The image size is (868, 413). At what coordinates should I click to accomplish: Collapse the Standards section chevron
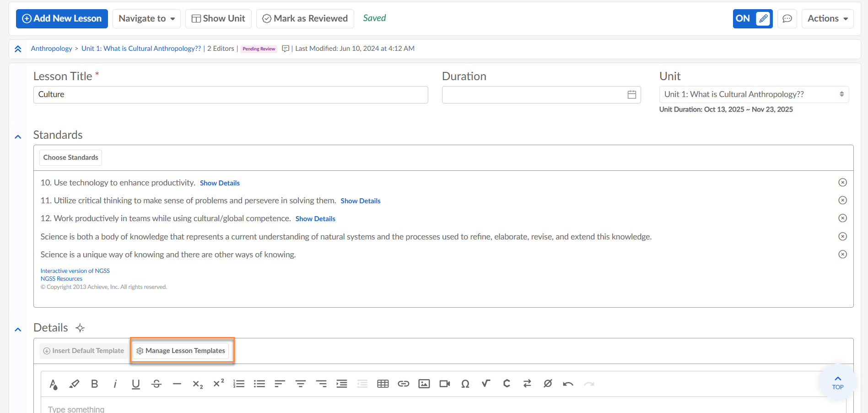click(x=18, y=136)
